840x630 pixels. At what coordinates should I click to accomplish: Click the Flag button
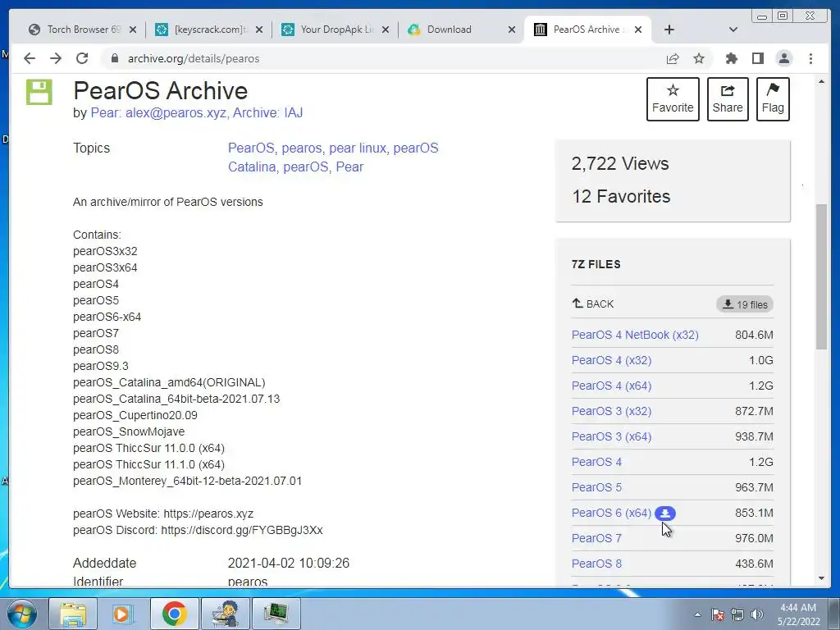point(773,99)
